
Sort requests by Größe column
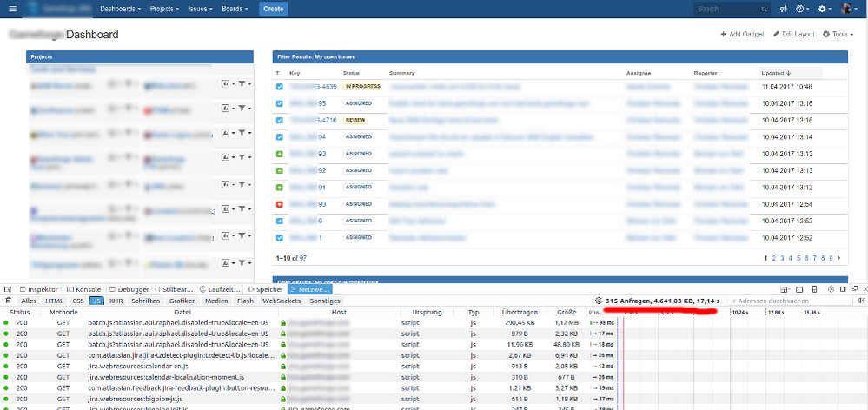tap(567, 313)
